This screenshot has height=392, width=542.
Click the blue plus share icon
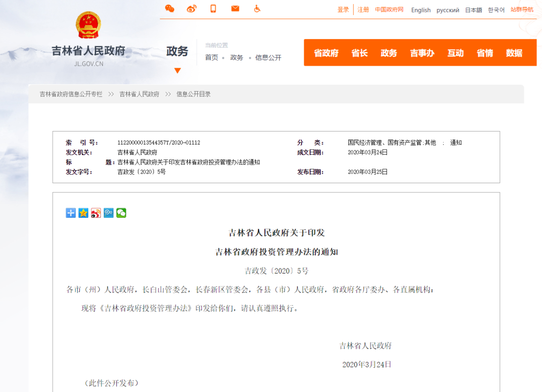tap(71, 213)
